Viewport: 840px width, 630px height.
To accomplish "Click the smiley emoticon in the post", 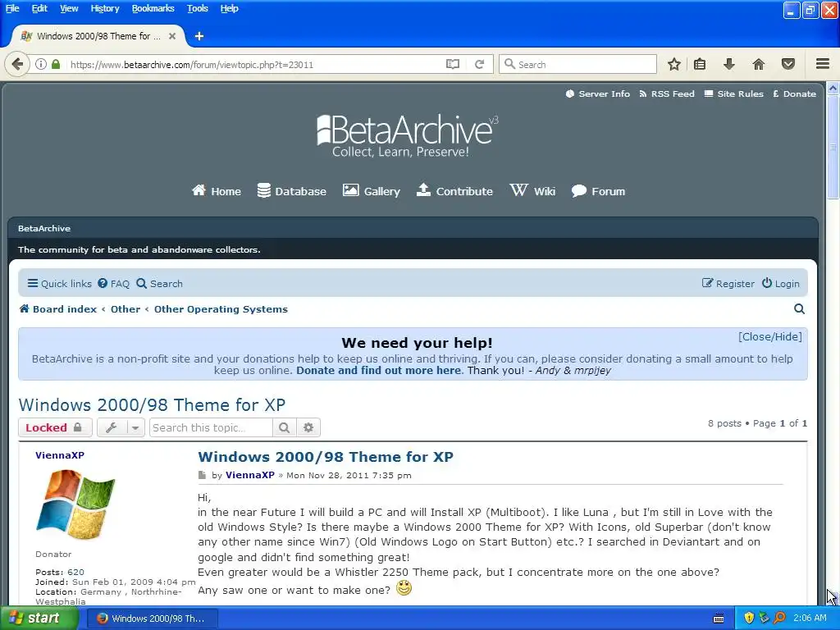I will (x=404, y=588).
